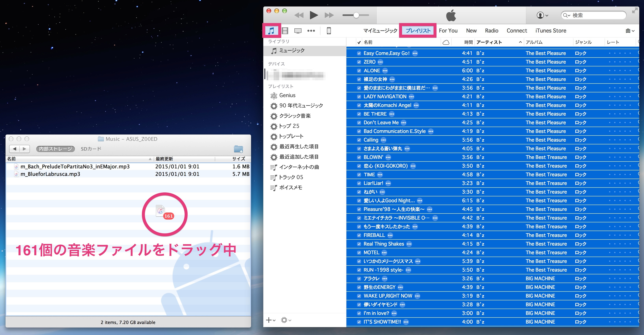The height and width of the screenshot is (335, 644).
Task: Adjust the iTunes volume slider
Action: pyautogui.click(x=356, y=15)
